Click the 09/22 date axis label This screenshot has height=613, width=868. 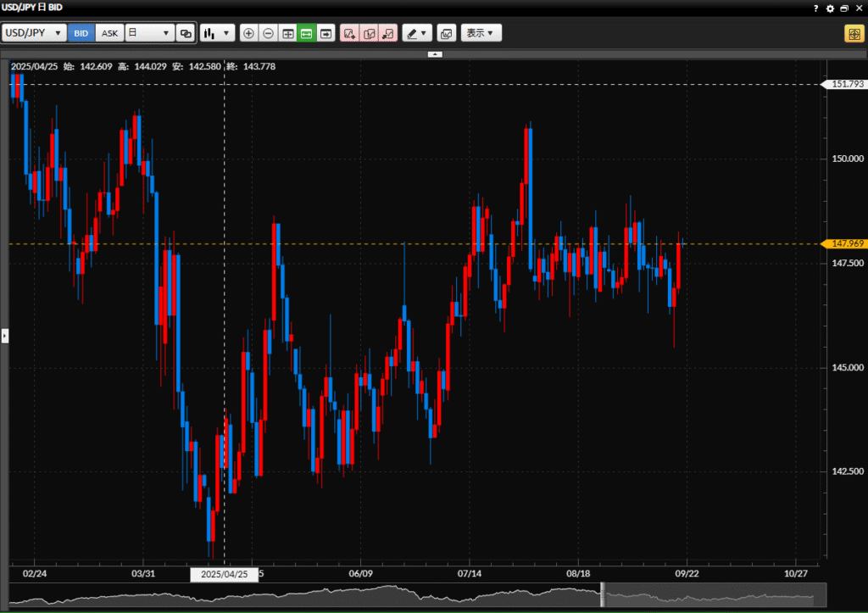point(687,574)
